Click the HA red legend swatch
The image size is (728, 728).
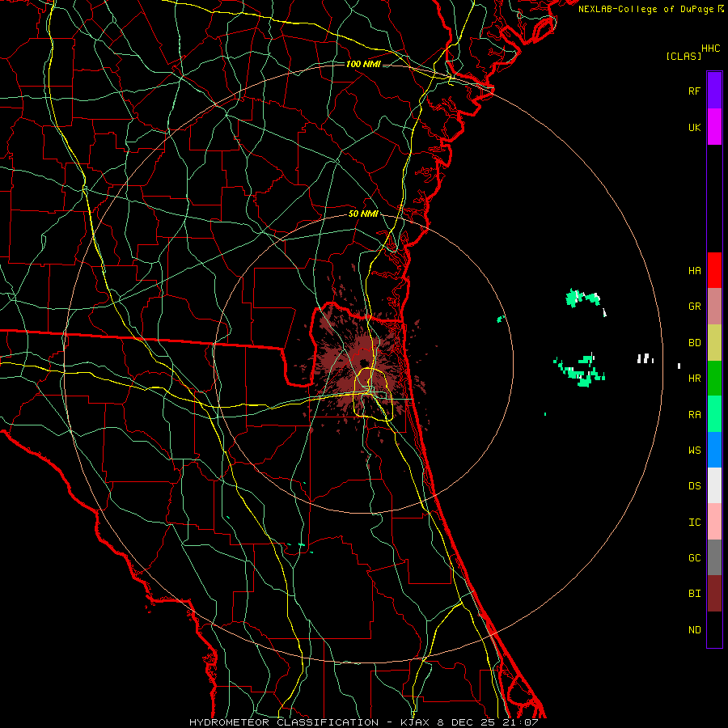coord(714,270)
